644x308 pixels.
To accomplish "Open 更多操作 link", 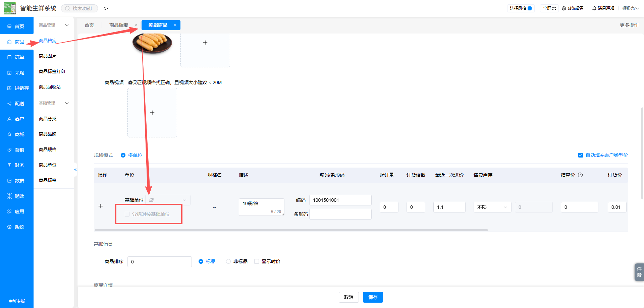I will 629,25.
